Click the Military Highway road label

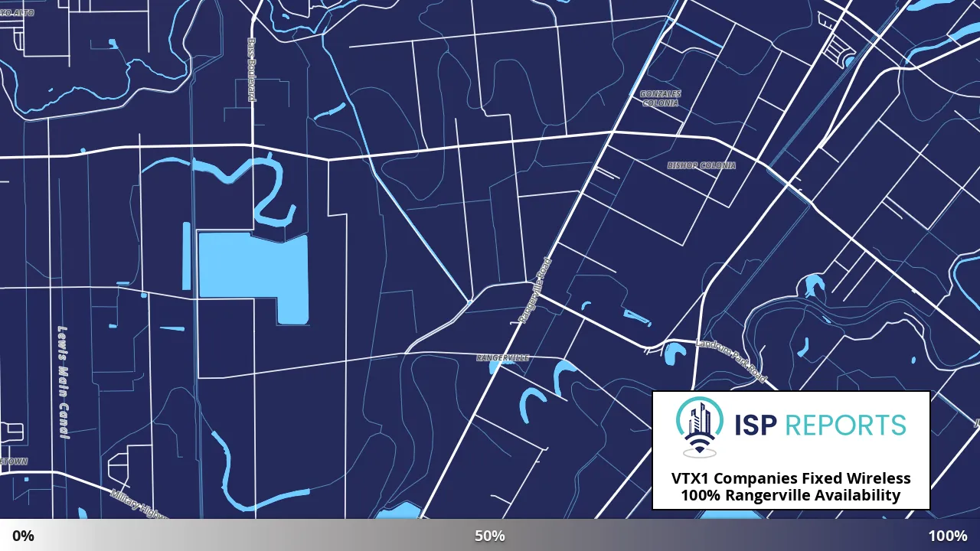click(x=139, y=505)
